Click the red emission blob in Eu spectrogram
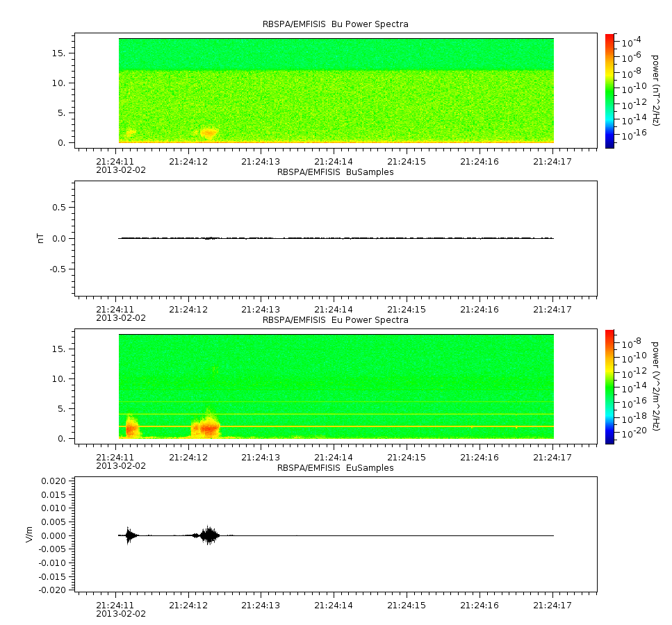The width and height of the screenshot is (672, 625). pyautogui.click(x=210, y=428)
